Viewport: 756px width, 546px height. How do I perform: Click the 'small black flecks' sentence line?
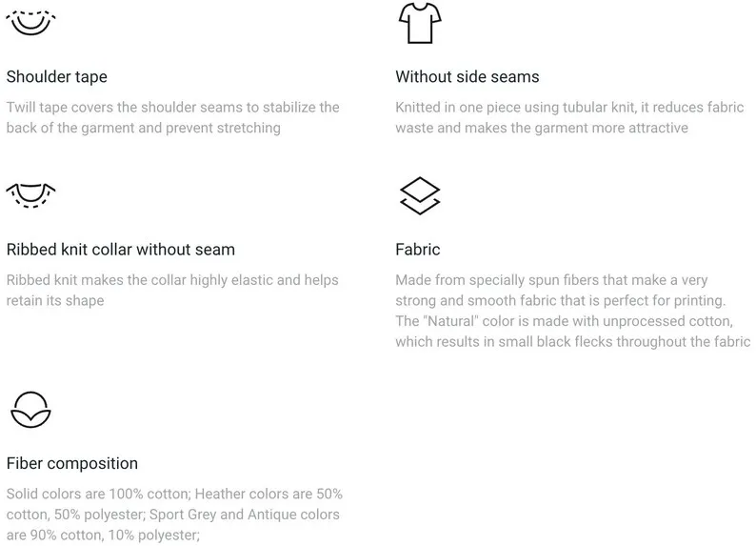(573, 342)
